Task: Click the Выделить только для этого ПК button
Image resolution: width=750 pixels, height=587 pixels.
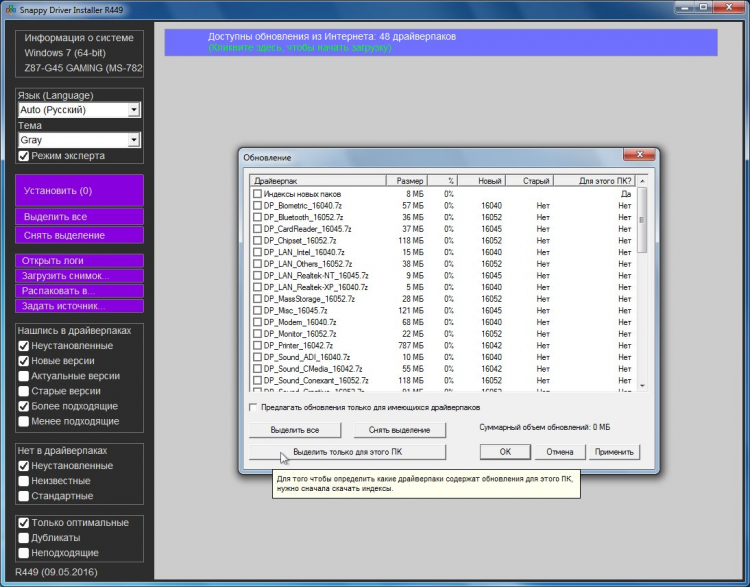Action: 347,452
